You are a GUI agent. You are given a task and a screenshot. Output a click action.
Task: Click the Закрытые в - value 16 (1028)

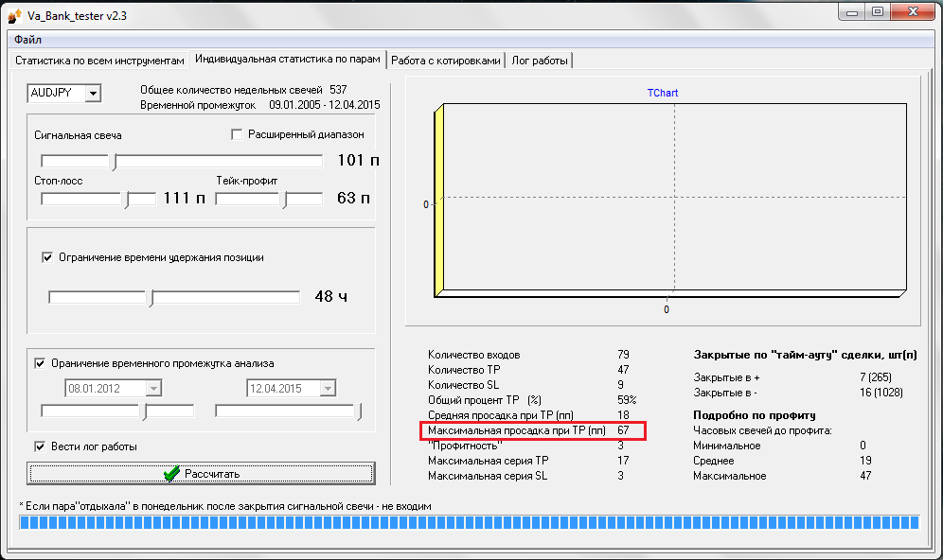881,393
